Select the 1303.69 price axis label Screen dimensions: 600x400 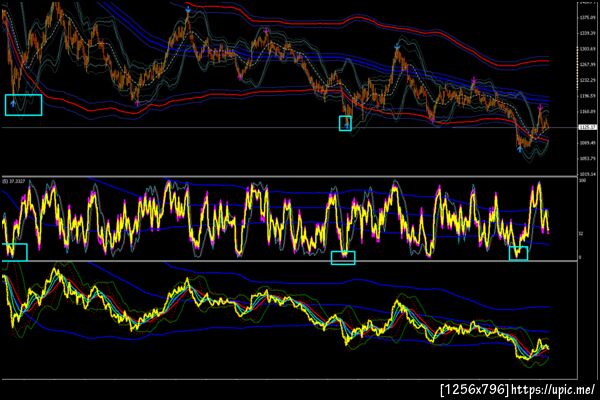588,49
